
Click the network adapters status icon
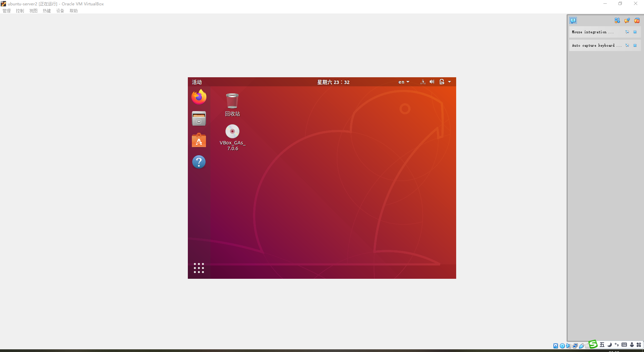(x=575, y=346)
